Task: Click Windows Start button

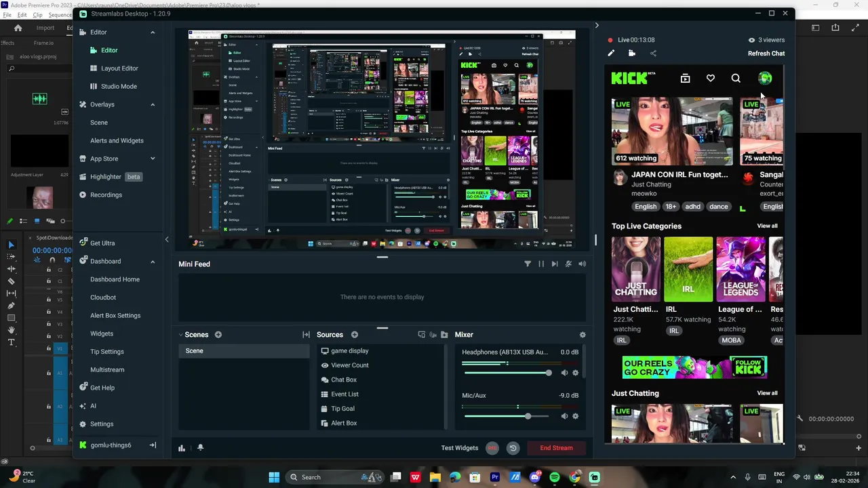Action: (274, 477)
